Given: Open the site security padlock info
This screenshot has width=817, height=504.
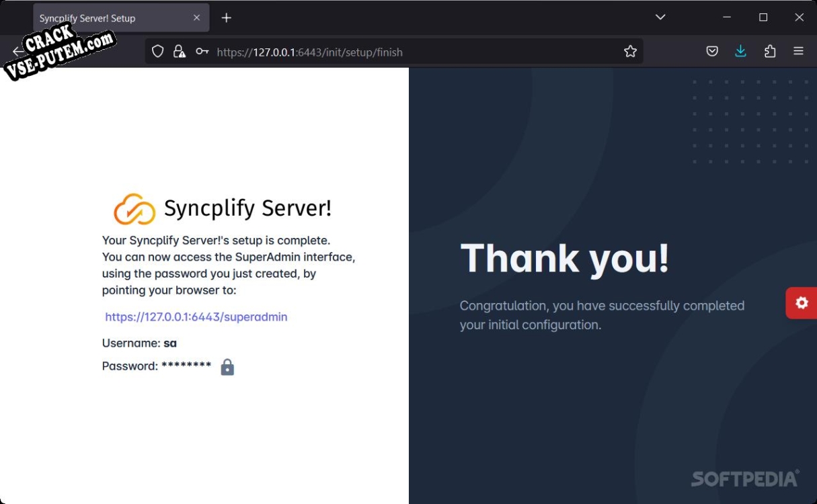Looking at the screenshot, I should click(179, 52).
